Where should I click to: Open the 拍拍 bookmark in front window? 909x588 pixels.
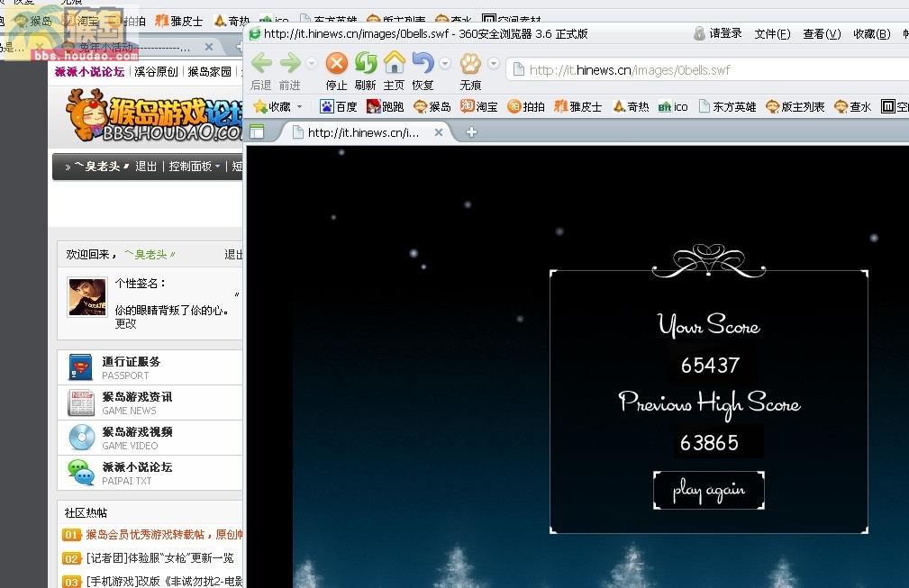click(526, 106)
